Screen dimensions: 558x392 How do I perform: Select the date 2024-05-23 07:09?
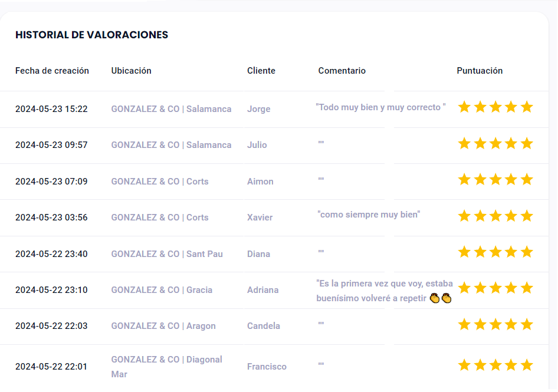tap(51, 182)
